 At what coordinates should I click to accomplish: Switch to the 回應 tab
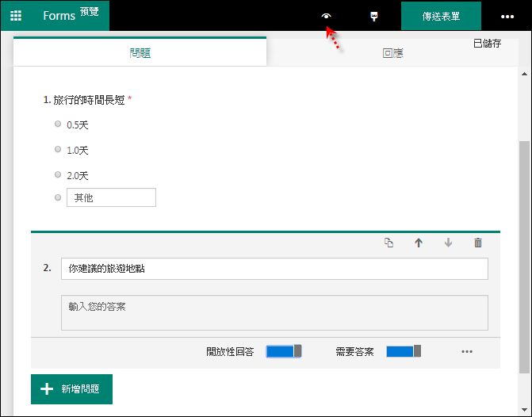click(392, 53)
